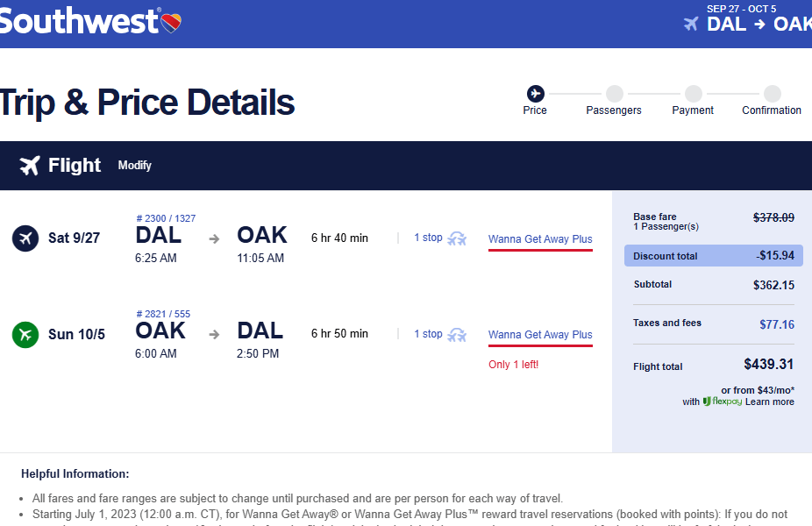Open the 1 stop link for departing flight
This screenshot has height=526, width=812.
[x=428, y=238]
